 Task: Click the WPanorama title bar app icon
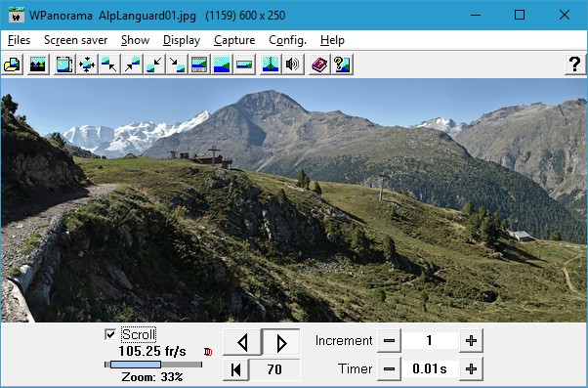(x=17, y=16)
